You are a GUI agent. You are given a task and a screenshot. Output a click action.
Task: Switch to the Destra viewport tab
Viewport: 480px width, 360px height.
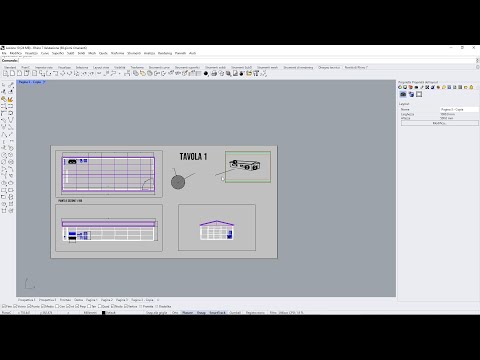pyautogui.click(x=79, y=300)
